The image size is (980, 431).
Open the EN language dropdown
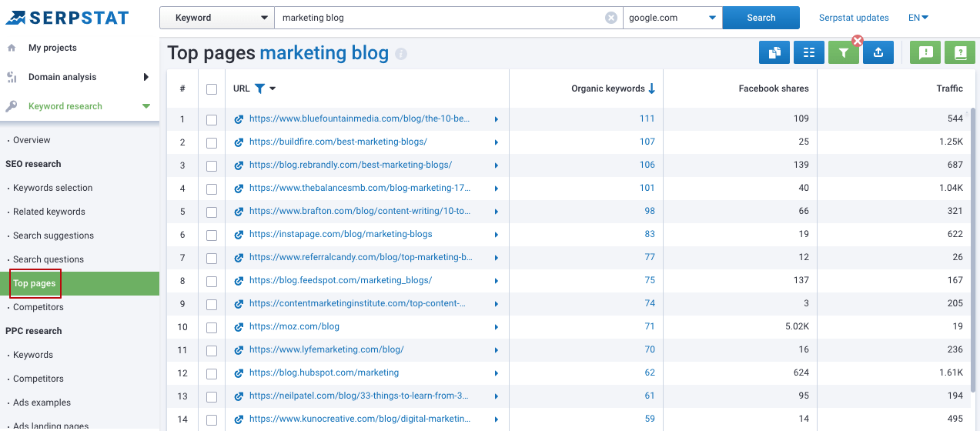coord(918,18)
